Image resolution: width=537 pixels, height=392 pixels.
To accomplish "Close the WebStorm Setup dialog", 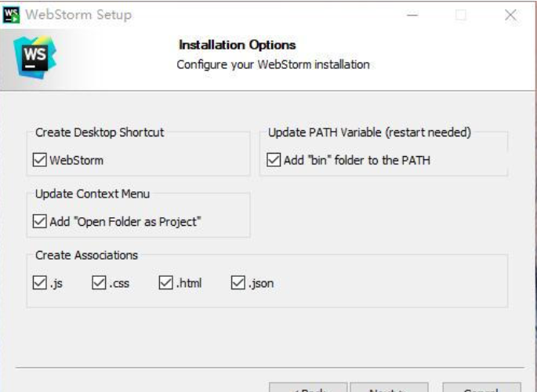I will [511, 15].
